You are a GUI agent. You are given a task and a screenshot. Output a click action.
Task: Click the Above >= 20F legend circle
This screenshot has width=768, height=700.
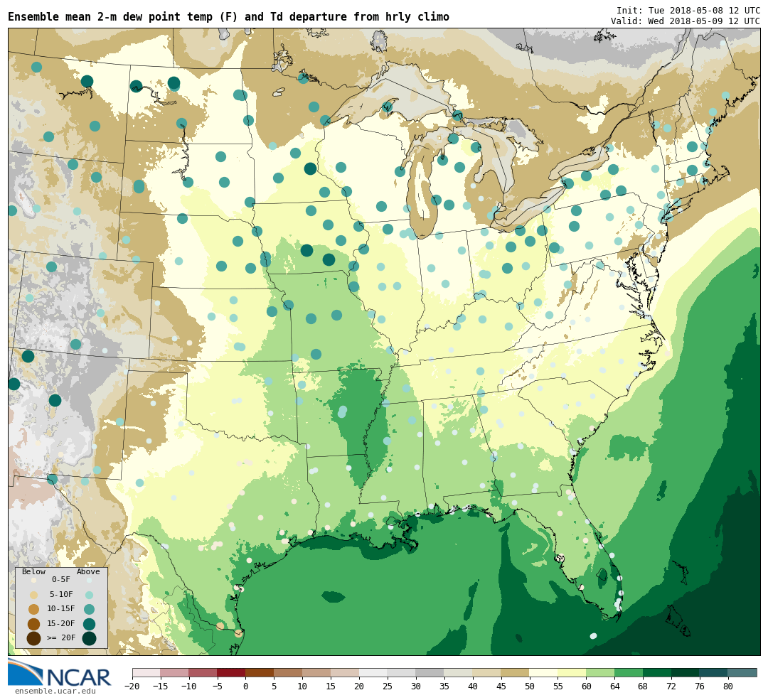(x=89, y=638)
